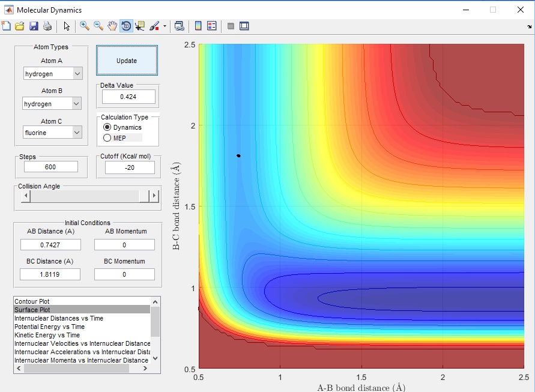Viewport: 535px width, 392px height.
Task: Click the New Figure icon
Action: (x=7, y=26)
